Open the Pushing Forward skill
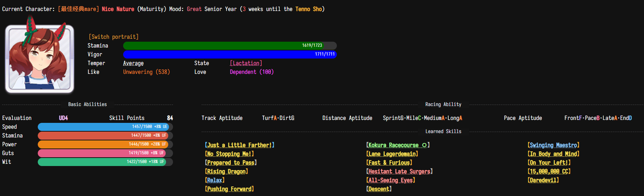Image resolution: width=644 pixels, height=196 pixels. click(x=229, y=189)
